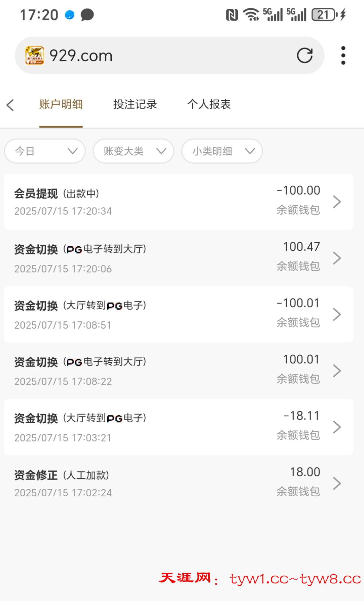Open the three-dot browser menu
The width and height of the screenshot is (364, 601).
tap(343, 56)
